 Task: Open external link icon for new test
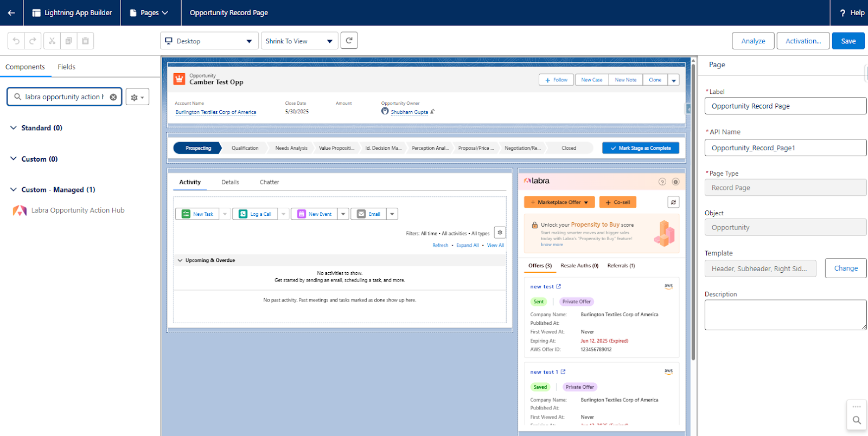click(559, 286)
